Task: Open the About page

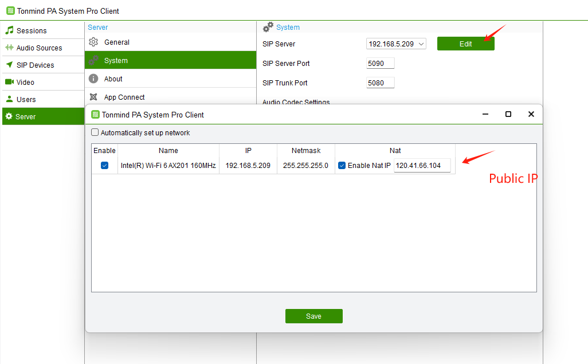Action: tap(171, 79)
